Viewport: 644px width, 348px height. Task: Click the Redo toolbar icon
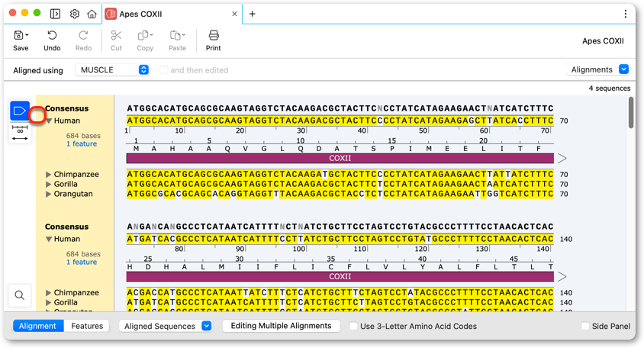[x=83, y=36]
